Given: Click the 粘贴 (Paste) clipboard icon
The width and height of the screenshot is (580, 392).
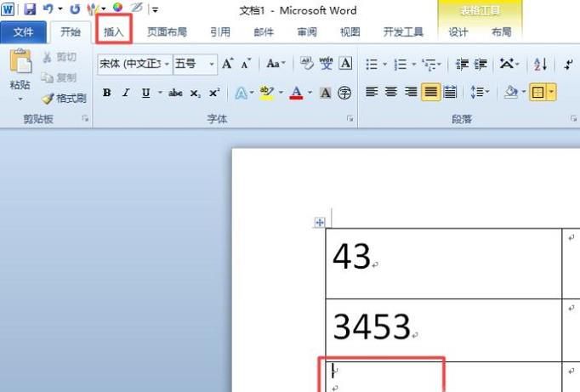Looking at the screenshot, I should [x=20, y=61].
